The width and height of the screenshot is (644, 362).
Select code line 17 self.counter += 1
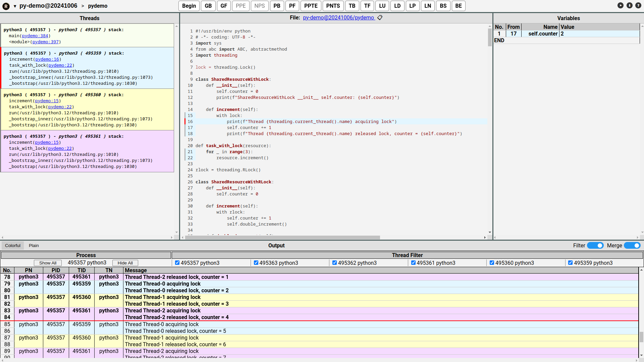tap(249, 128)
